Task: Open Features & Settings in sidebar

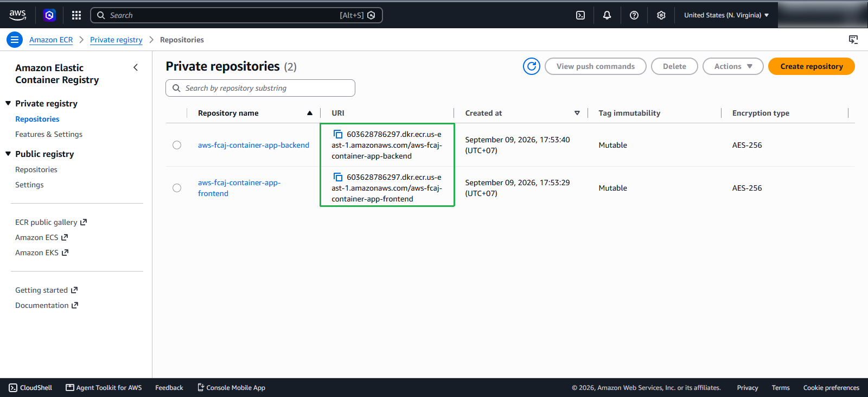Action: pos(49,134)
